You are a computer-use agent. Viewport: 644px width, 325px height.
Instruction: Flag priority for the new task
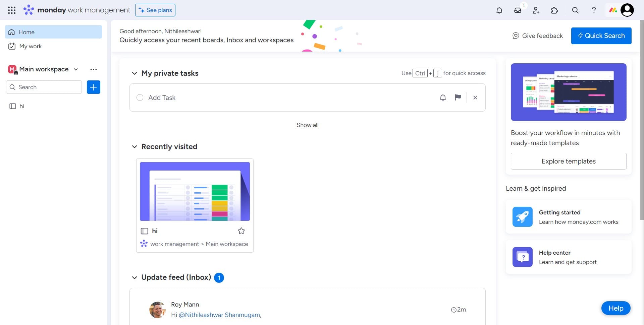coord(458,97)
